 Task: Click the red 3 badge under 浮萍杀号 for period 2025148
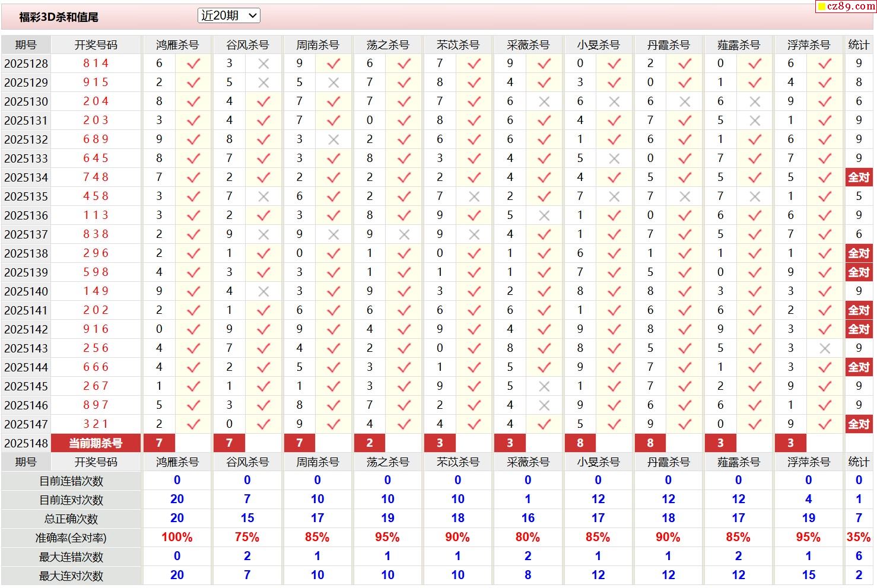tap(790, 443)
